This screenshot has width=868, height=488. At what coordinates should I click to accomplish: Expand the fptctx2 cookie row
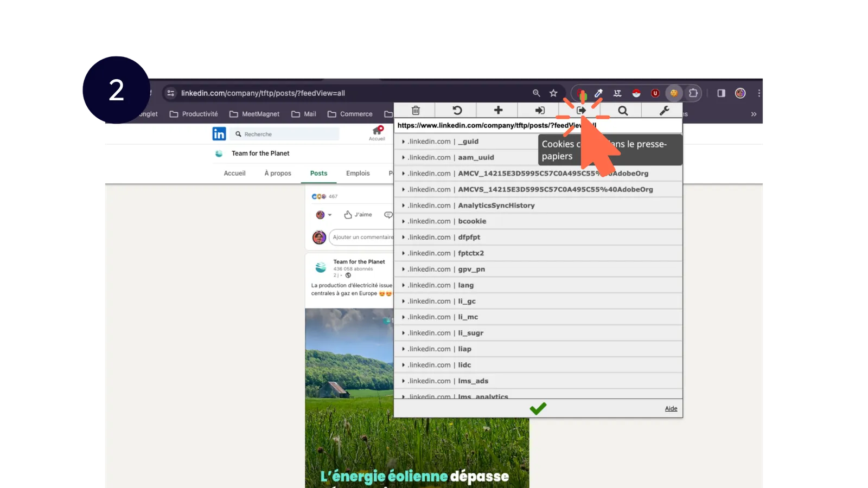tap(538, 253)
